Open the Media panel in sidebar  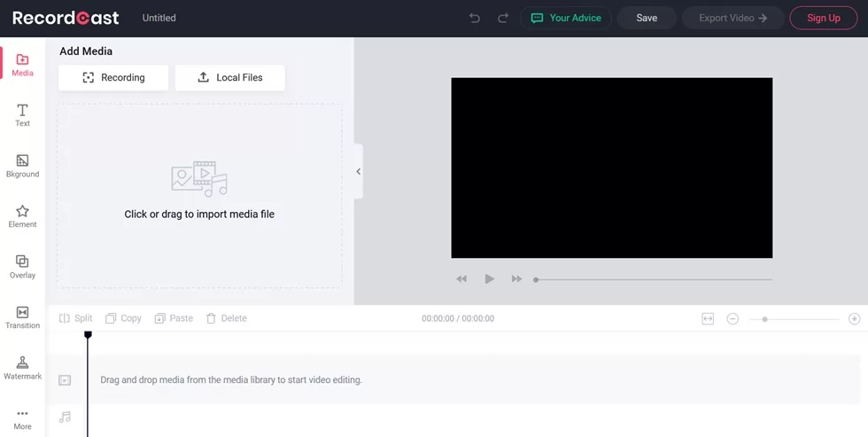click(x=22, y=64)
